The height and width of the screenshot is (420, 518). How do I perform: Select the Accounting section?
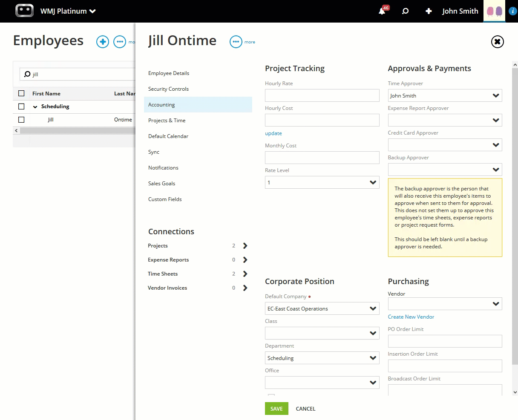[x=198, y=105]
